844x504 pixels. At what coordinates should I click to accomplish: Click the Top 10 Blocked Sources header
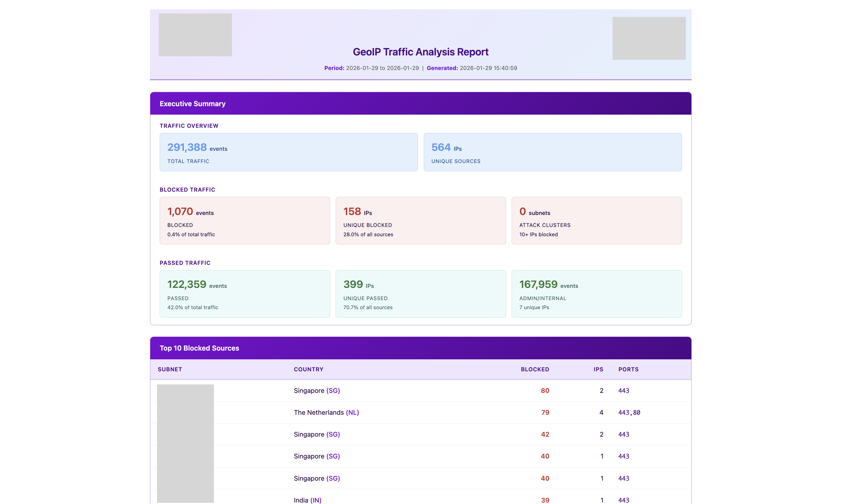coord(199,348)
